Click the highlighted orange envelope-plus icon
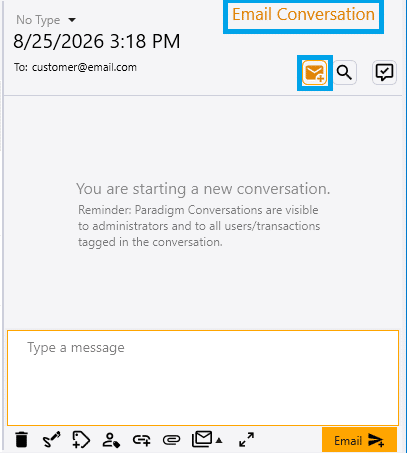This screenshot has height=453, width=407. click(x=315, y=73)
